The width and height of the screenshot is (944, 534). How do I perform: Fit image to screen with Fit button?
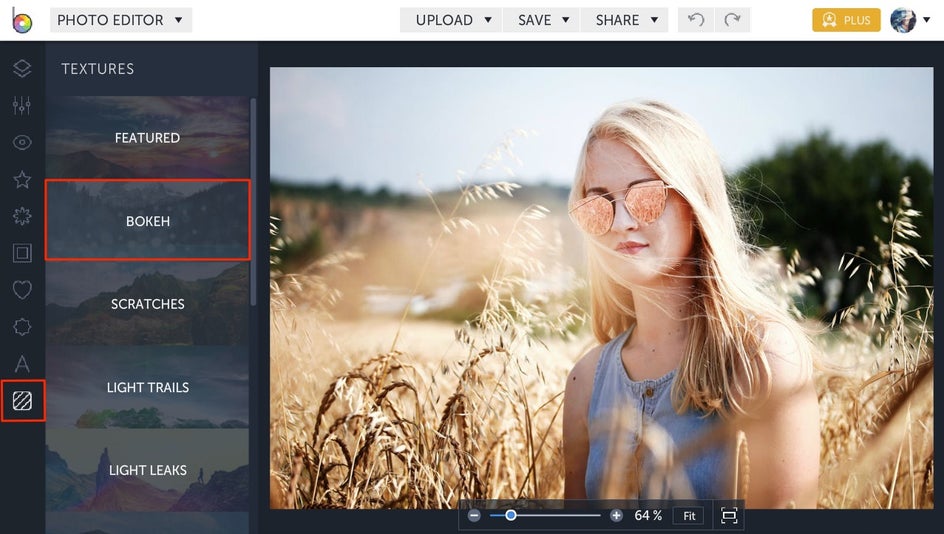click(x=689, y=516)
